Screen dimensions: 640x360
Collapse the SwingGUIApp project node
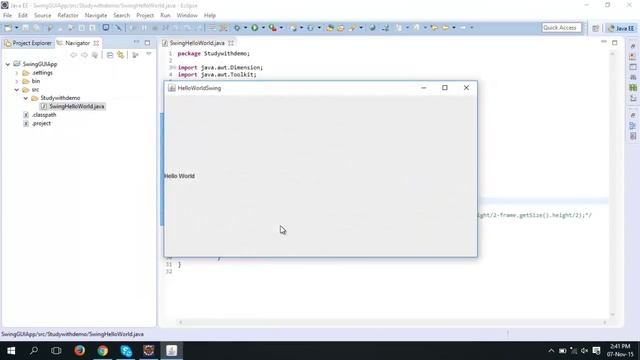(x=8, y=64)
